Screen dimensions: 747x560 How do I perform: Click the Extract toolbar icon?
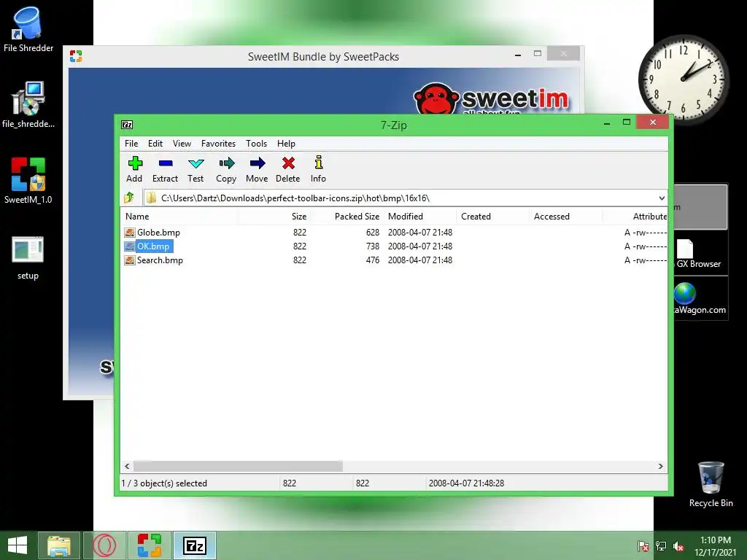click(166, 169)
